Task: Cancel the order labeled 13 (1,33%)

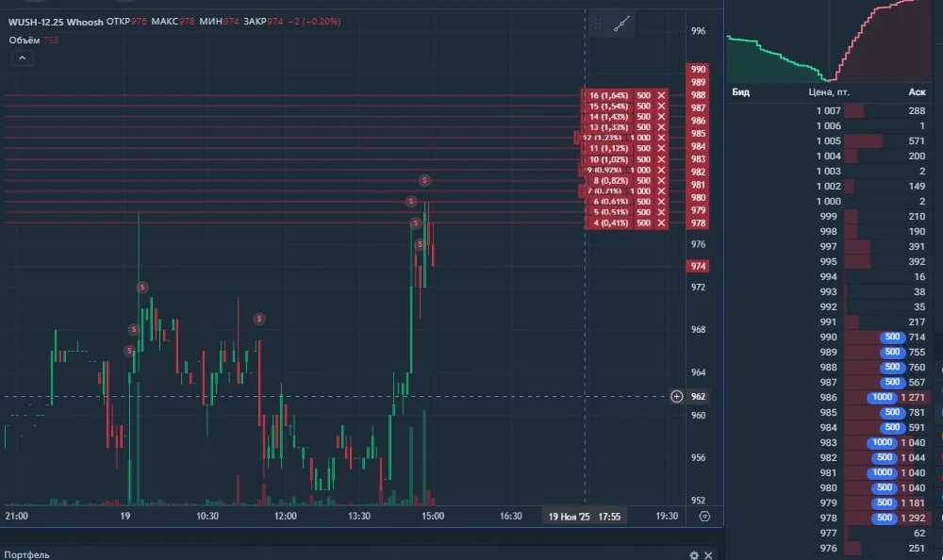Action: pos(661,127)
